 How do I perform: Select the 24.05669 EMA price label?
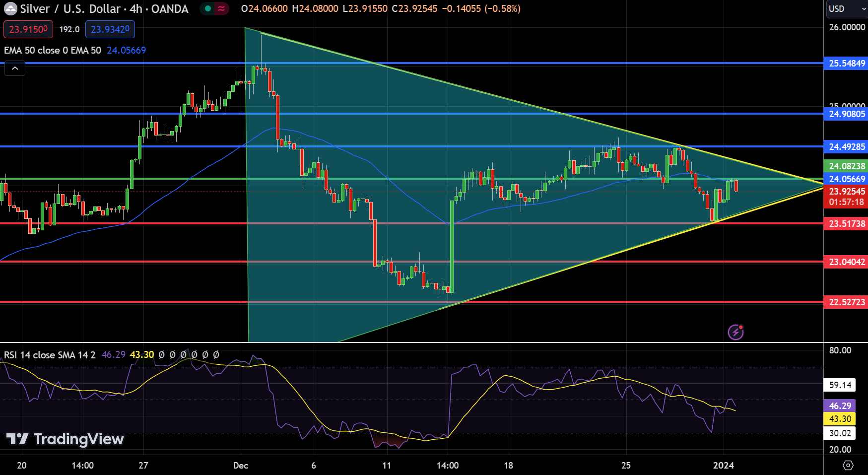coord(847,179)
